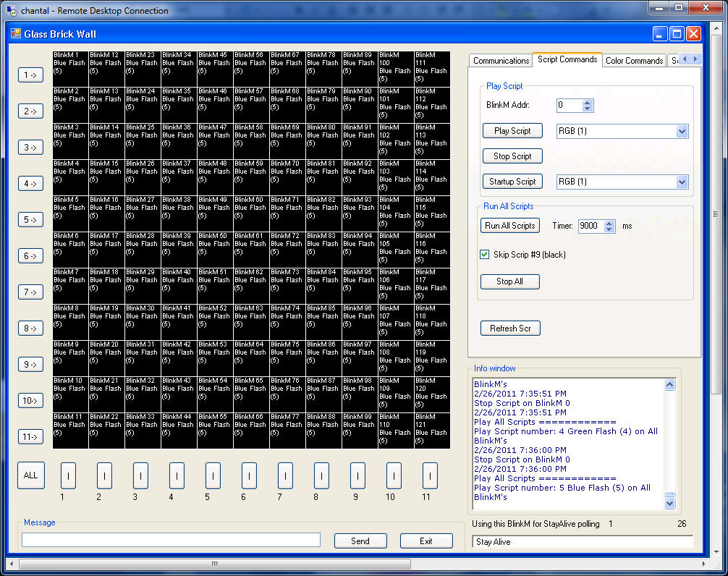Open the Color Commands tab
Image resolution: width=728 pixels, height=576 pixels.
click(x=634, y=61)
